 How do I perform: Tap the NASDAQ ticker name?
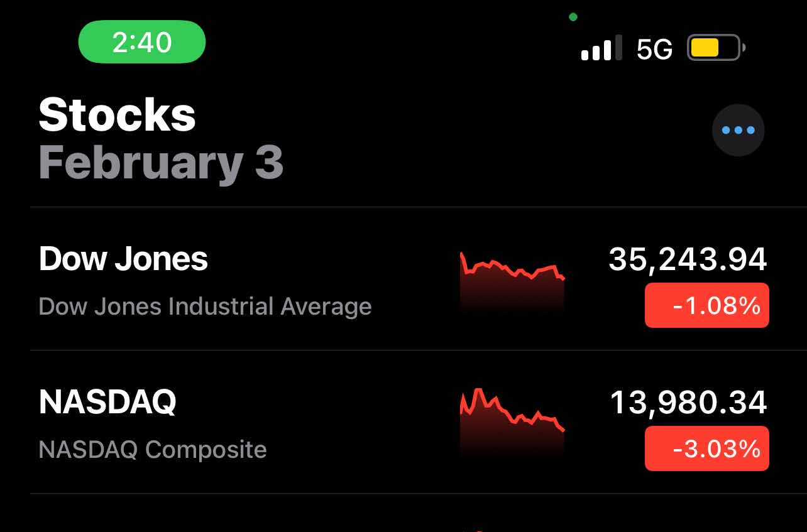point(107,403)
